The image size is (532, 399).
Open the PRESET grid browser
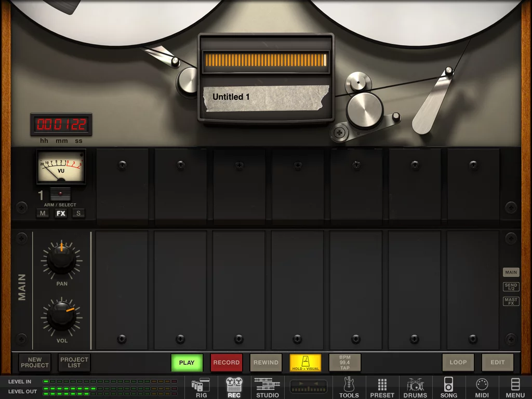click(382, 387)
